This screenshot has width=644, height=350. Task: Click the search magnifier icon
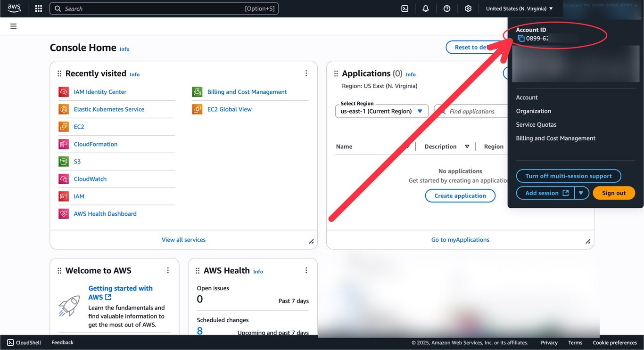coord(58,8)
